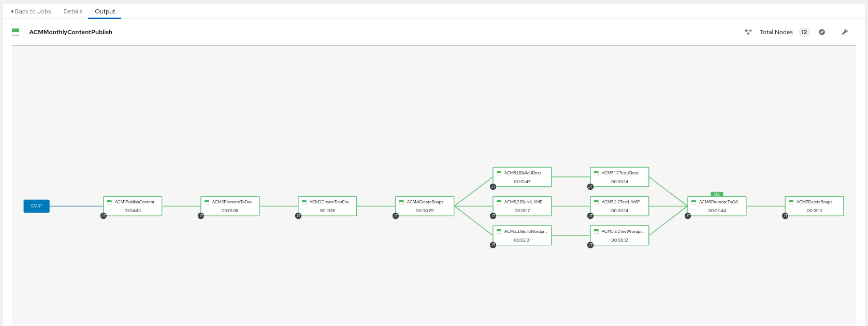Select the ACM5.3.2TestWordpr... node
The width and height of the screenshot is (868, 326).
pos(619,235)
